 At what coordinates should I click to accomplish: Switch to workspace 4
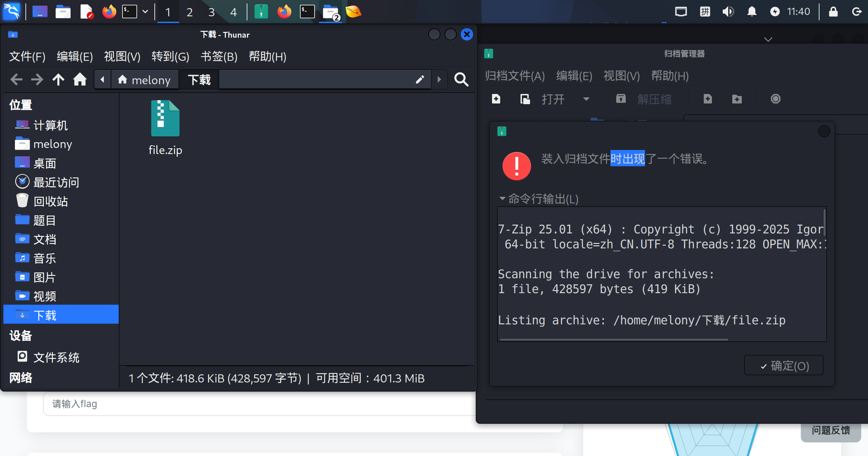[233, 12]
